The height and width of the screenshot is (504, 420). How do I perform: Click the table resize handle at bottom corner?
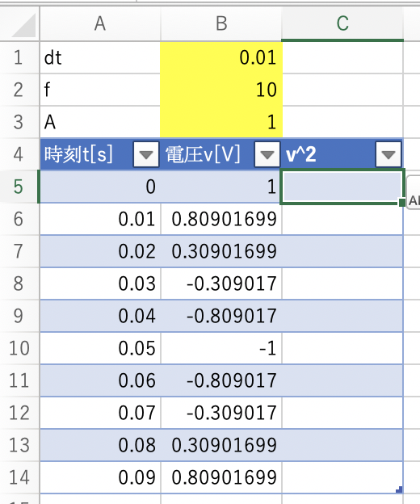399,489
